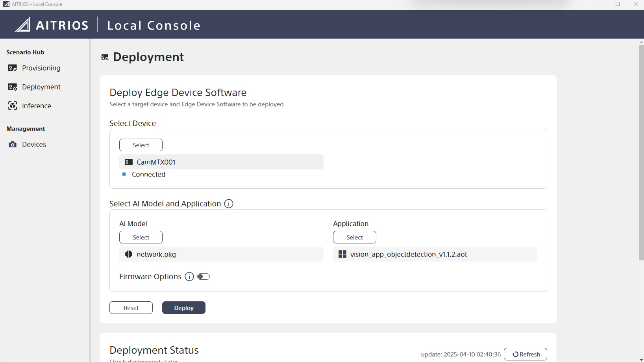644x362 pixels.
Task: Navigate to Devices management
Action: [x=34, y=145]
